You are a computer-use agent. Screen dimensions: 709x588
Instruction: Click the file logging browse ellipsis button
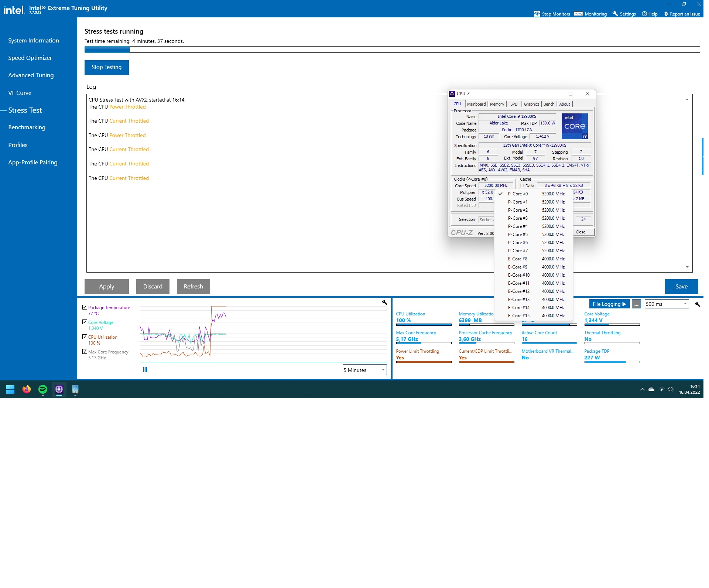click(x=636, y=304)
